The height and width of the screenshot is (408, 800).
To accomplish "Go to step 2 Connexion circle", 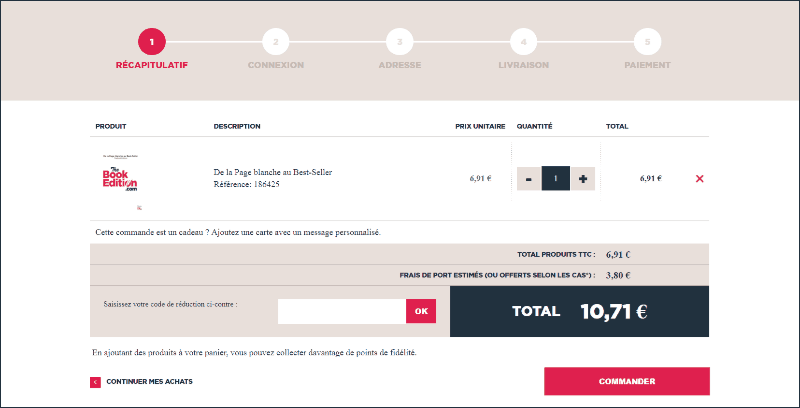I will point(276,41).
